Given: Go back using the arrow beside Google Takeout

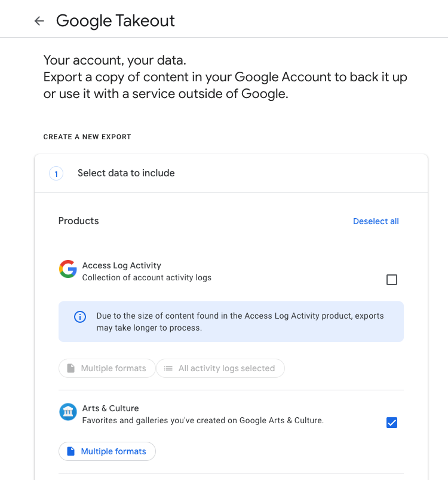Looking at the screenshot, I should (x=39, y=21).
